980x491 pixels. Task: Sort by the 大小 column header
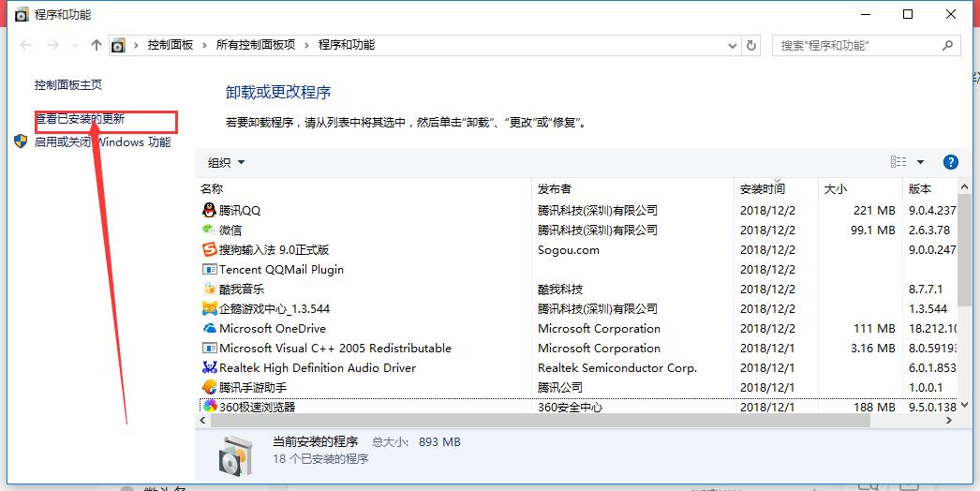point(860,188)
